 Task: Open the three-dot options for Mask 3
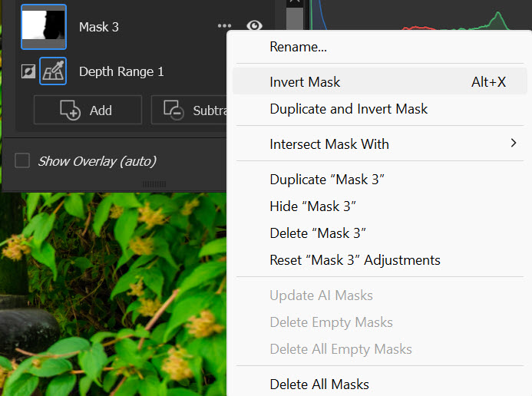224,27
